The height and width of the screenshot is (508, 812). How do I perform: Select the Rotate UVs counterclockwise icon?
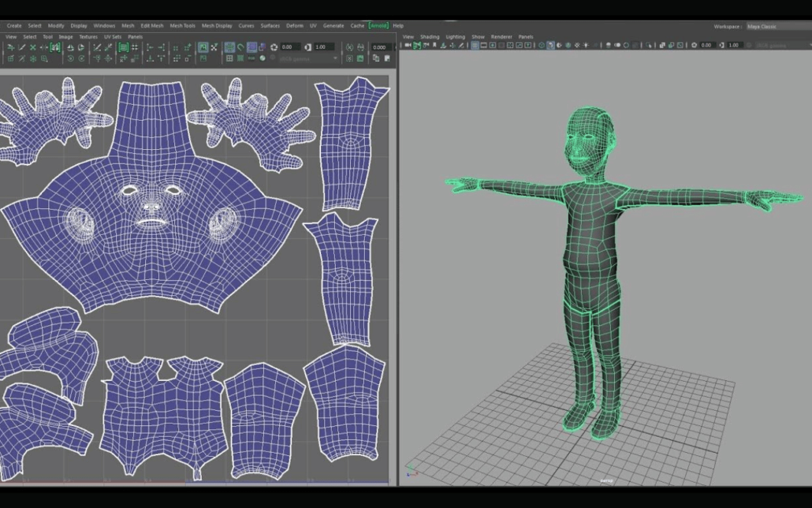pyautogui.click(x=69, y=58)
